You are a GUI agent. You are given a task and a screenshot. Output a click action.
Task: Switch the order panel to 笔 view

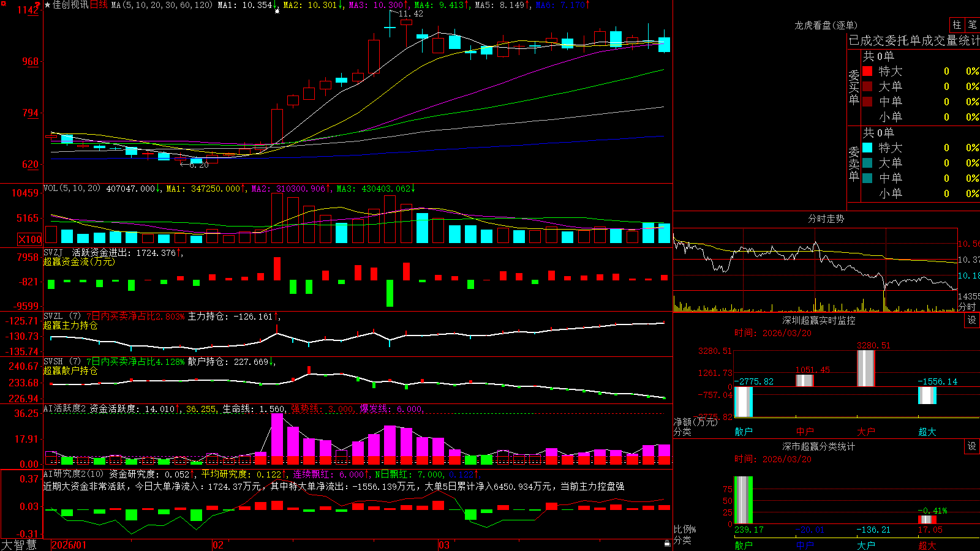tap(972, 25)
